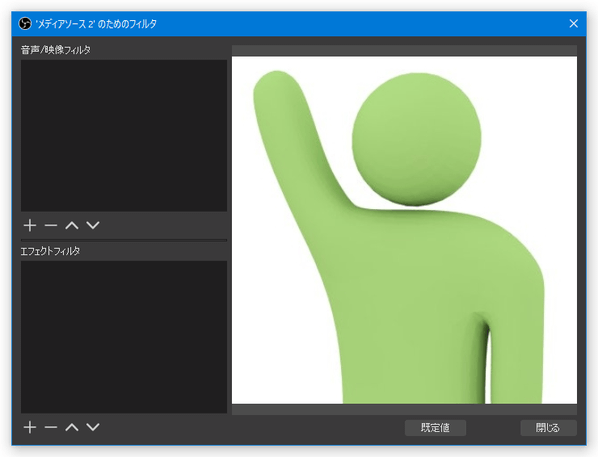Click inside the empty audio/video filter list

(124, 135)
